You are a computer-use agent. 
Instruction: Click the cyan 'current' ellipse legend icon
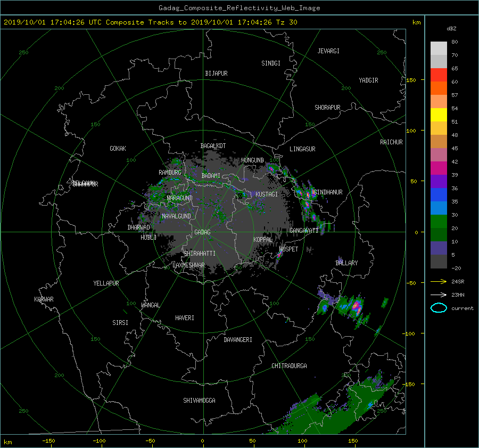439,308
